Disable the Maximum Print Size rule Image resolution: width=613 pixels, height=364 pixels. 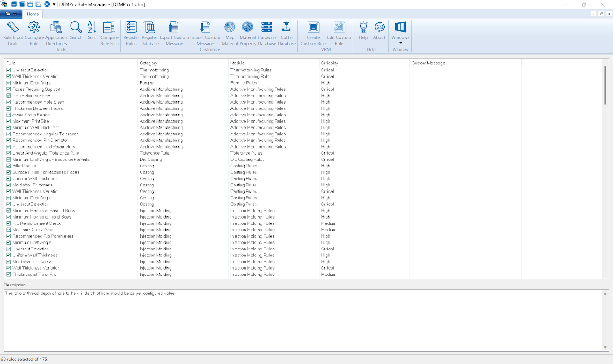click(x=8, y=121)
